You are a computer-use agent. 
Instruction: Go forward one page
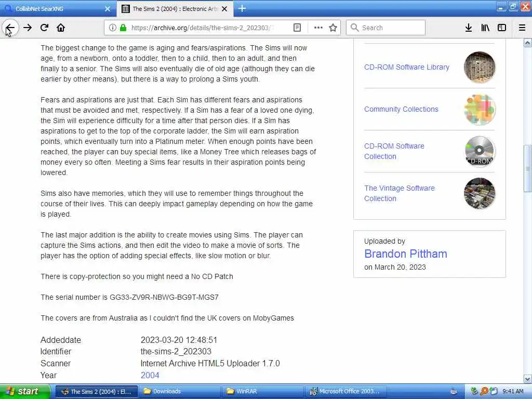pyautogui.click(x=28, y=28)
